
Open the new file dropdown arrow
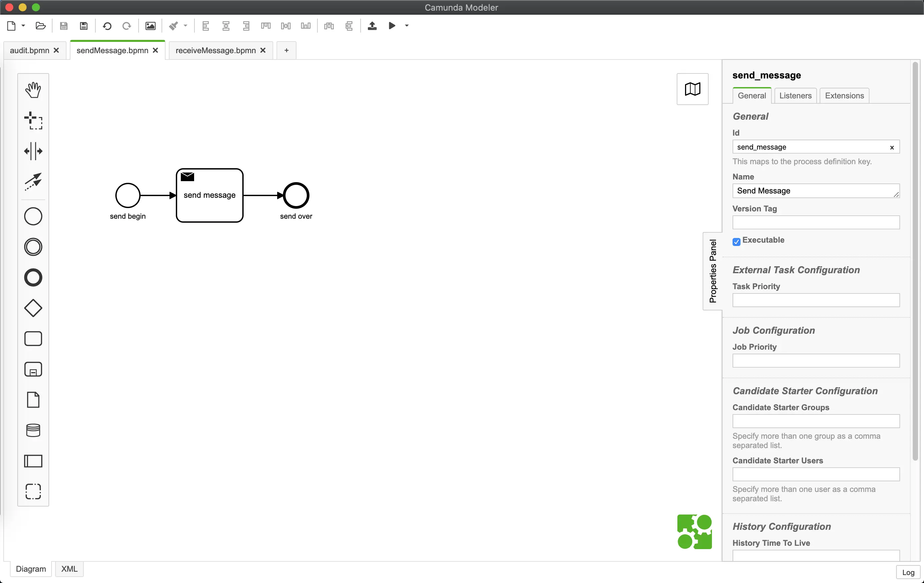(x=23, y=26)
